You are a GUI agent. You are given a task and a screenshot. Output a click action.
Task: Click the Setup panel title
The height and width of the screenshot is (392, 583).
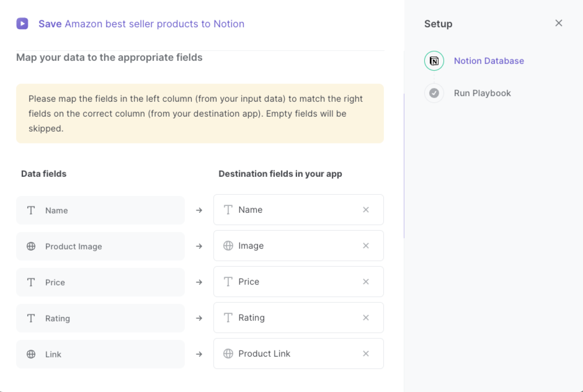pos(438,24)
